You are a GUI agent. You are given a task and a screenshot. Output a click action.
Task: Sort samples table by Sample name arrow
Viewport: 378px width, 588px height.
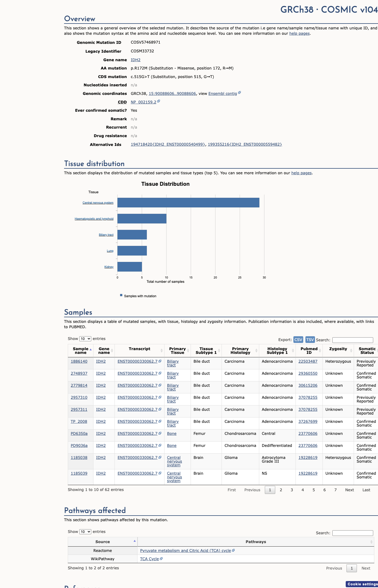click(x=90, y=350)
